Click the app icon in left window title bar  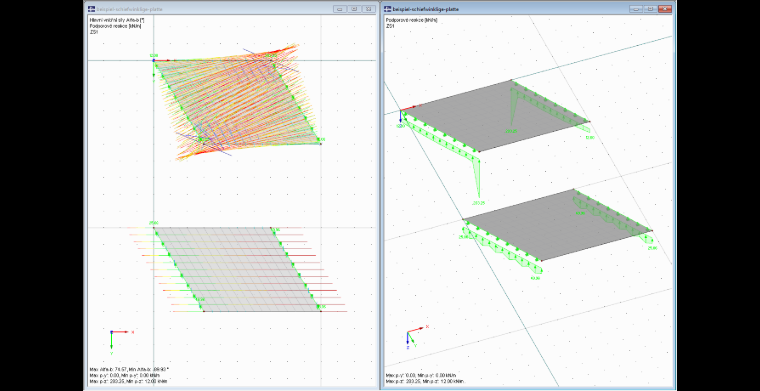tap(91, 9)
